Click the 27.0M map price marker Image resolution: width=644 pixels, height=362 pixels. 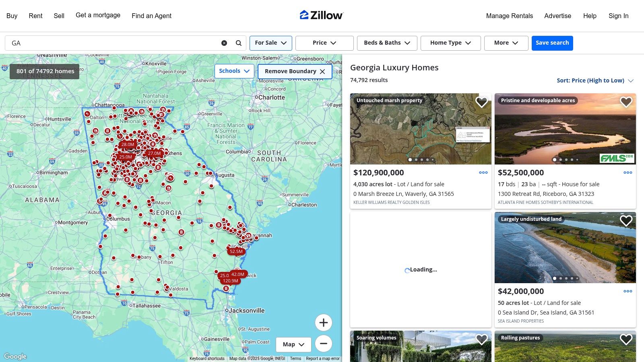pyautogui.click(x=154, y=153)
